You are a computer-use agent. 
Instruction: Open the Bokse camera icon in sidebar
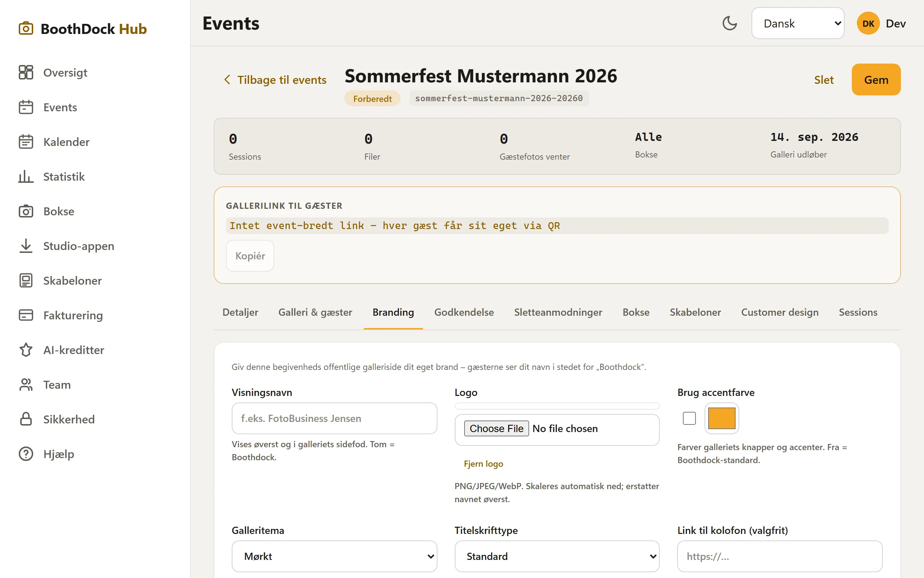pos(26,211)
